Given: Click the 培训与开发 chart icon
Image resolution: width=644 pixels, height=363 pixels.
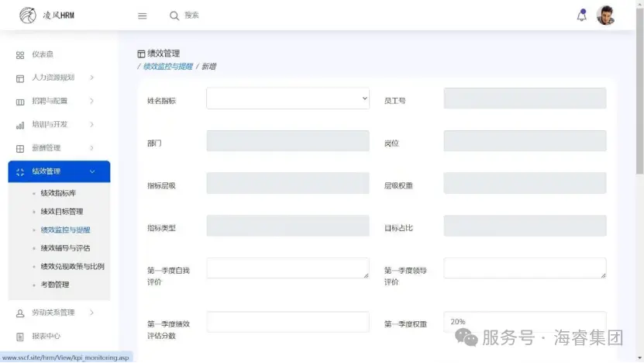Looking at the screenshot, I should pyautogui.click(x=20, y=125).
